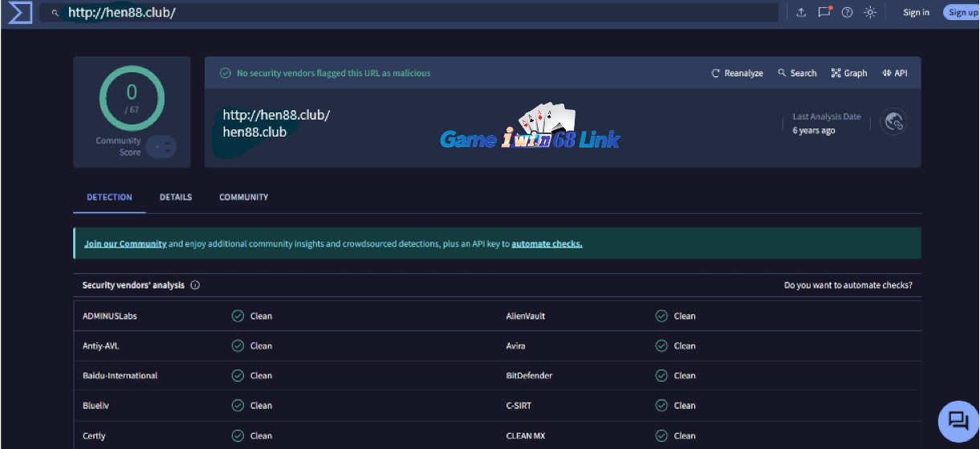Click the Sign up button
The height and width of the screenshot is (449, 980).
pyautogui.click(x=962, y=12)
